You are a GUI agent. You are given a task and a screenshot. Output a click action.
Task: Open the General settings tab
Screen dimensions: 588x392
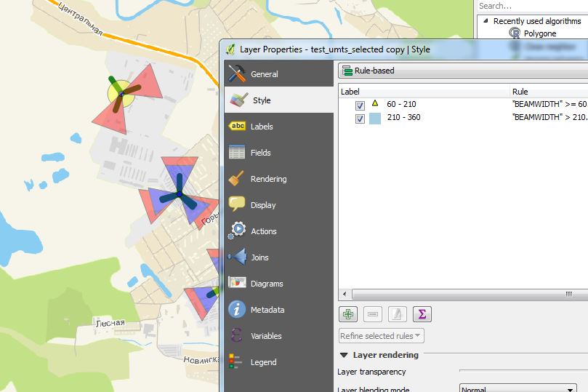coord(264,74)
